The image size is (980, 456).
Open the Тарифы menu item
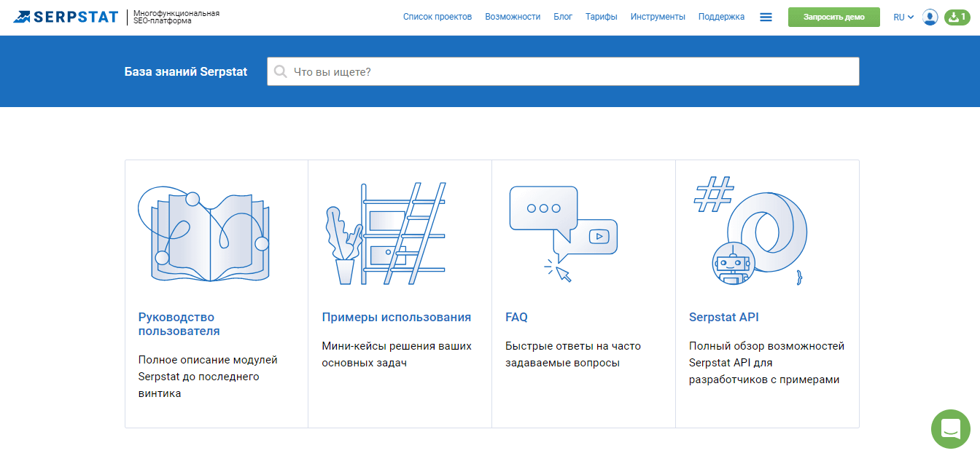click(602, 17)
